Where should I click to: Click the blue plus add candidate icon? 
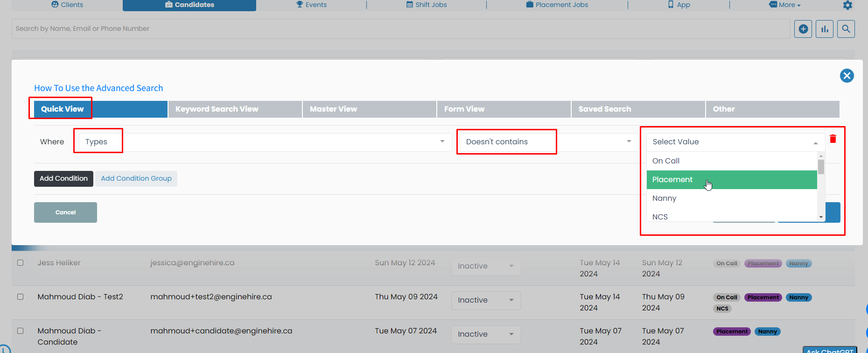point(803,29)
